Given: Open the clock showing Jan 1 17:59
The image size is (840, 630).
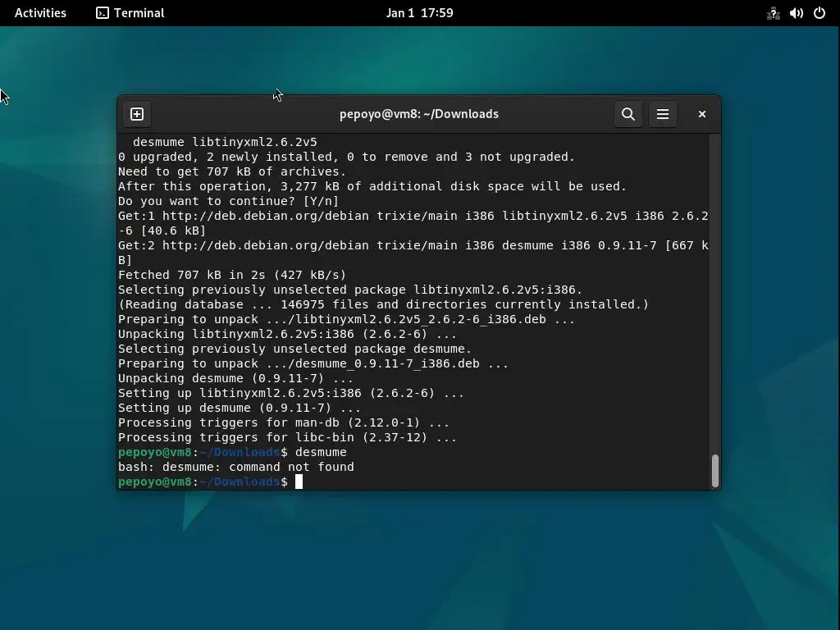Looking at the screenshot, I should pyautogui.click(x=419, y=13).
